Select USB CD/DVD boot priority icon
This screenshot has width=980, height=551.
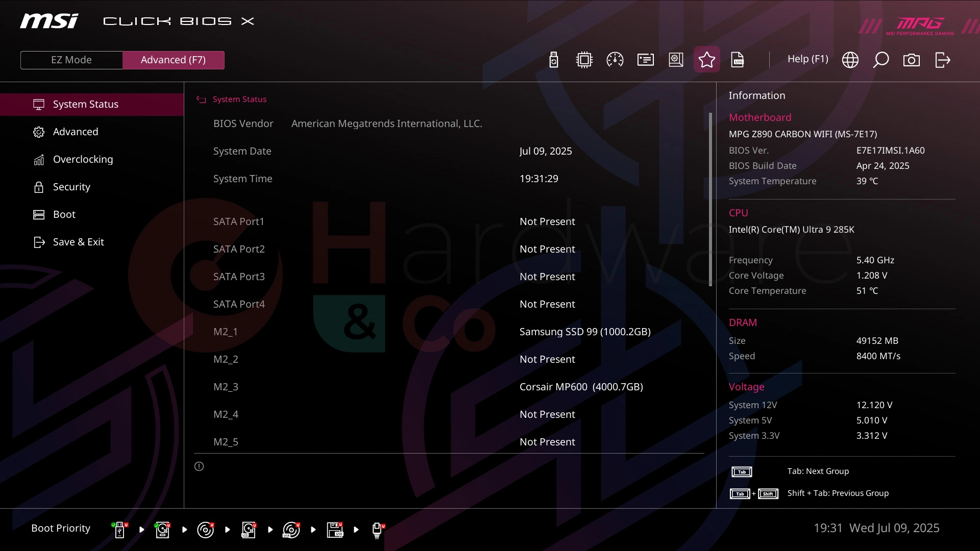[x=291, y=530]
